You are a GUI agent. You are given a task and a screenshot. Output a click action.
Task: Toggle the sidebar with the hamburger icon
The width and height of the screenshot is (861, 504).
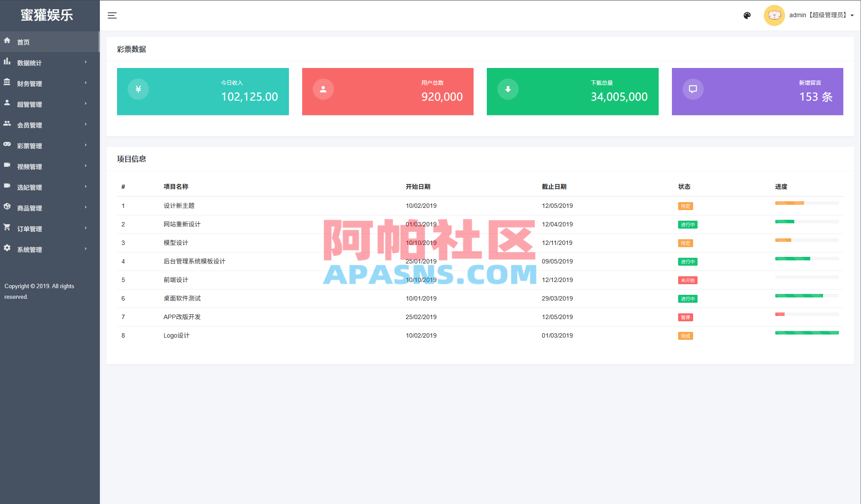[x=112, y=15]
